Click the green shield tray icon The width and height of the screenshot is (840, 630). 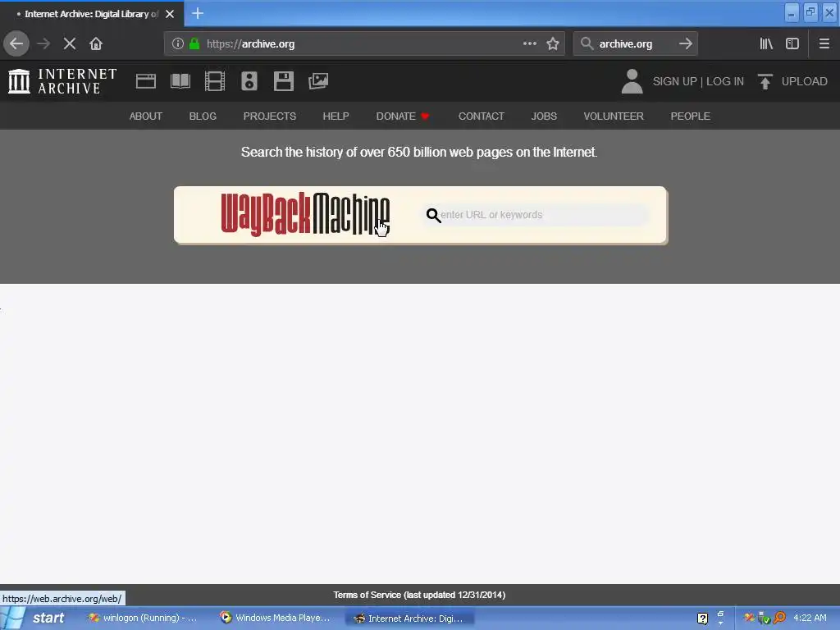[764, 619]
